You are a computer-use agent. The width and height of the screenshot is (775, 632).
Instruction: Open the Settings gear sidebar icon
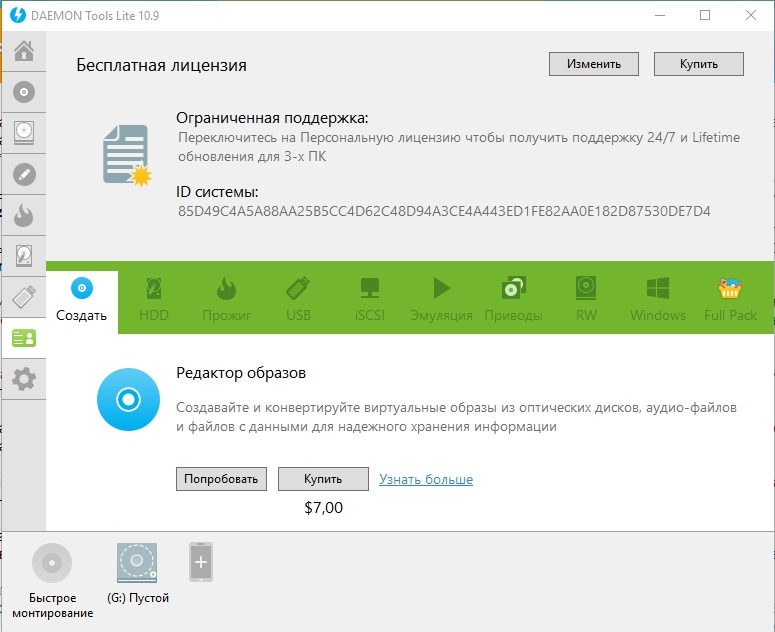pos(24,379)
